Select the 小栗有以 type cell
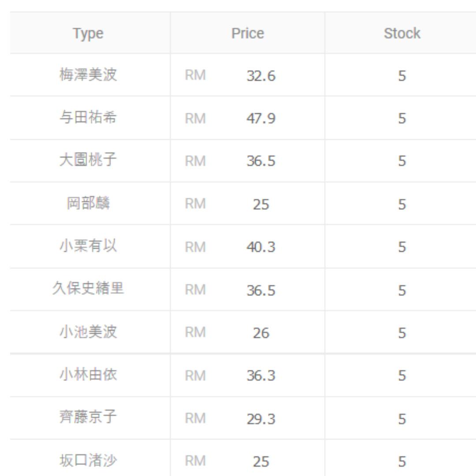The width and height of the screenshot is (476, 476). [x=88, y=246]
